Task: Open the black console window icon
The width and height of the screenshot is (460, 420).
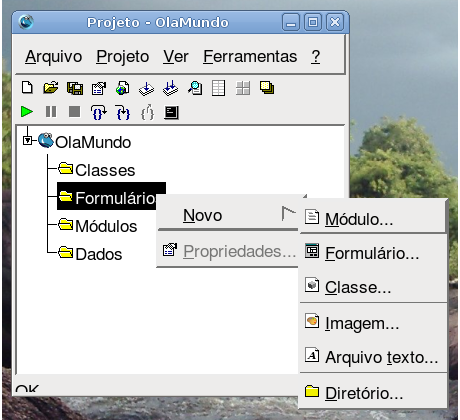Action: (171, 113)
